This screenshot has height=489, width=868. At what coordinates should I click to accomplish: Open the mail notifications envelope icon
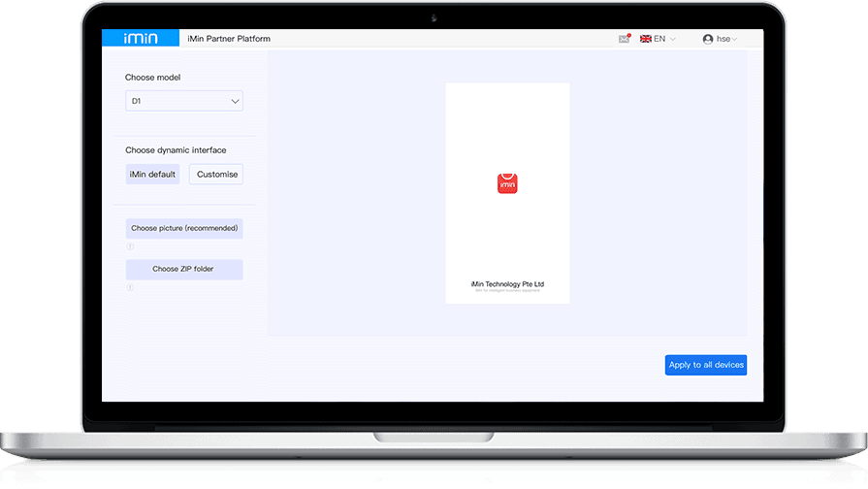[x=624, y=39]
